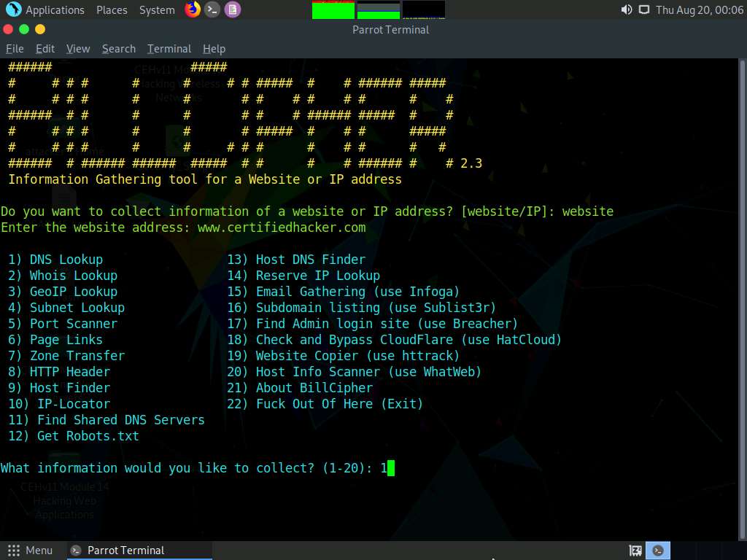
Task: Click '20) Host Info Scanner (use WhatWeb)' line
Action: [x=354, y=372]
